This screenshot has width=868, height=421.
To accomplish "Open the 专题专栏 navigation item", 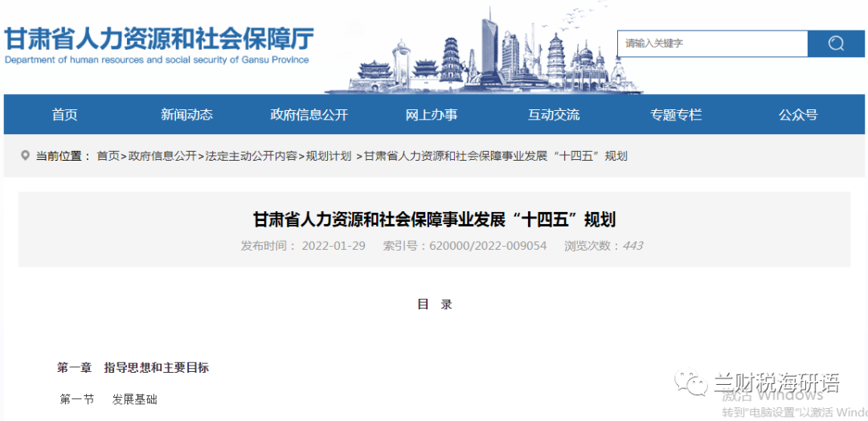I will coord(676,115).
